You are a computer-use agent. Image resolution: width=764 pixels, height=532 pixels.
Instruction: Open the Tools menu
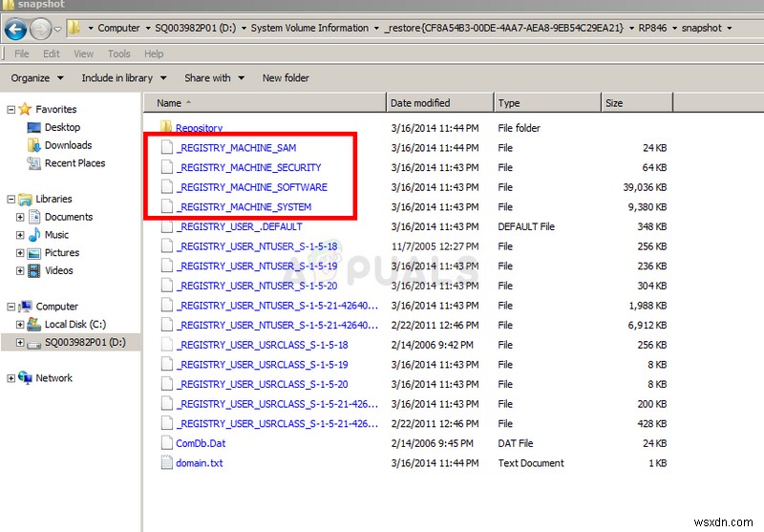tap(119, 53)
